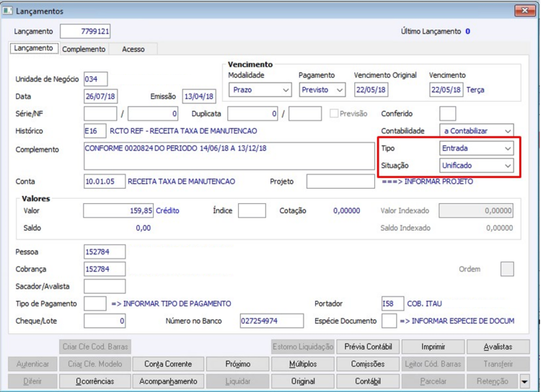Click into the Projeto input field
Image resolution: width=541 pixels, height=392 pixels.
(x=340, y=182)
